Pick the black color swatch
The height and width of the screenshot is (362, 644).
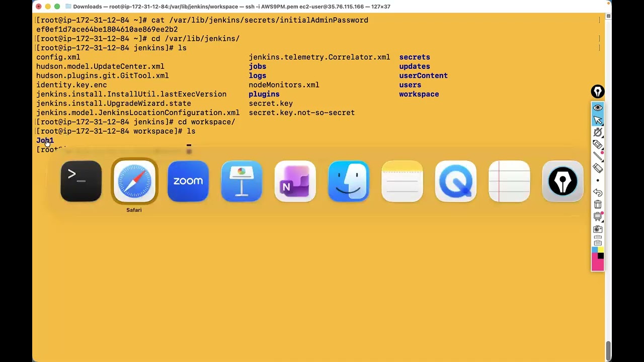(601, 256)
